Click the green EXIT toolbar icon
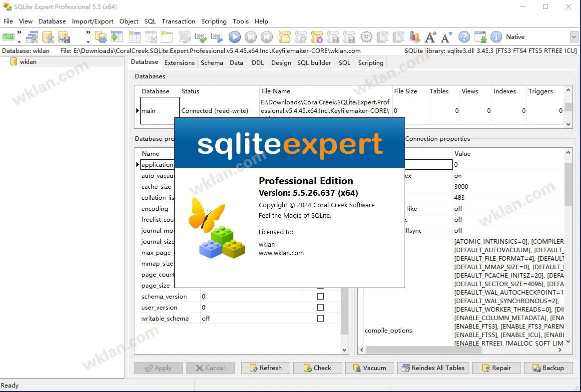The width and height of the screenshot is (581, 392). click(x=8, y=36)
